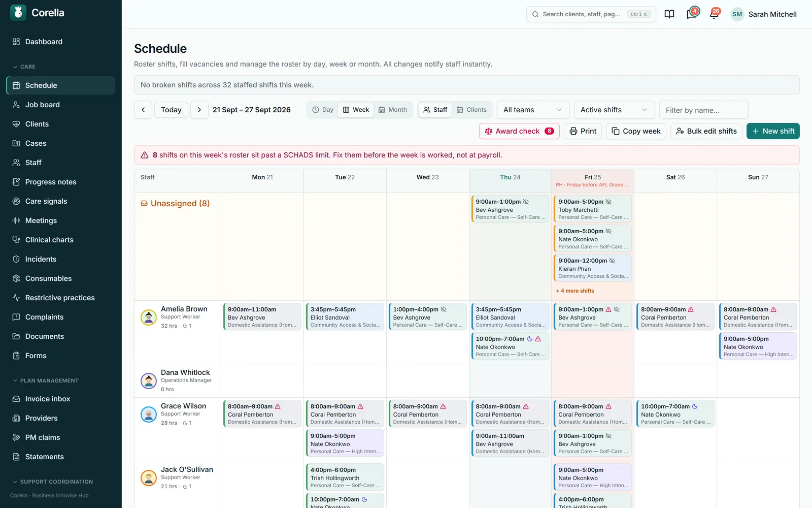Image resolution: width=812 pixels, height=508 pixels.
Task: Click the Restrictive practices sidebar icon
Action: [16, 298]
